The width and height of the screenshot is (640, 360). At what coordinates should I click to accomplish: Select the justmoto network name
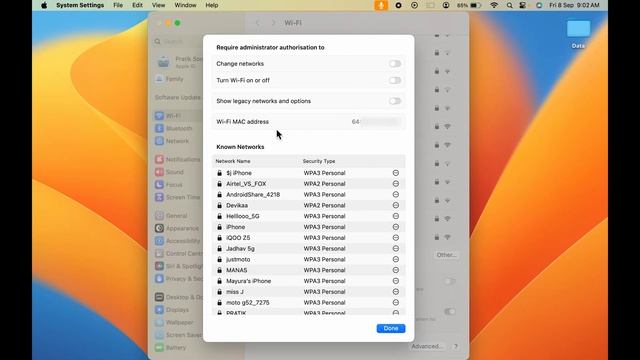tap(238, 259)
